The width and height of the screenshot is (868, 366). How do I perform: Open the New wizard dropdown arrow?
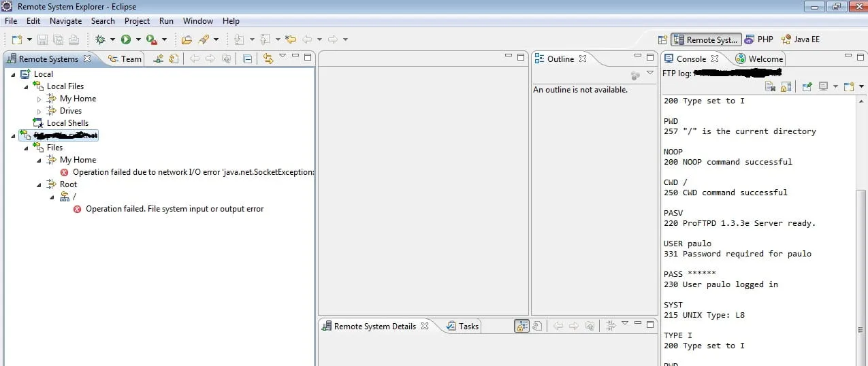29,39
